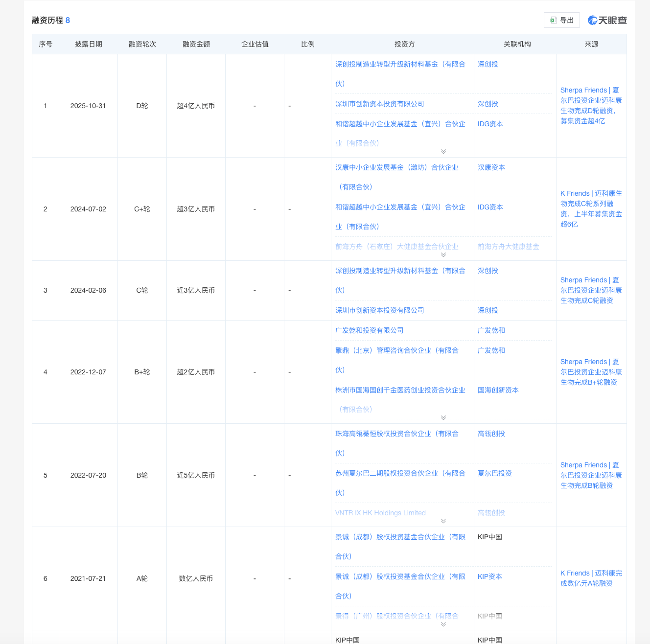The width and height of the screenshot is (650, 644).
Task: Open the K Friends C轮系列融资 source article
Action: [591, 208]
